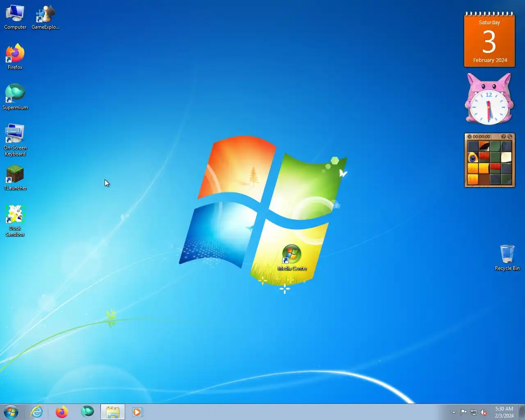Open the Windows Start menu
525x420 pixels.
[11, 412]
